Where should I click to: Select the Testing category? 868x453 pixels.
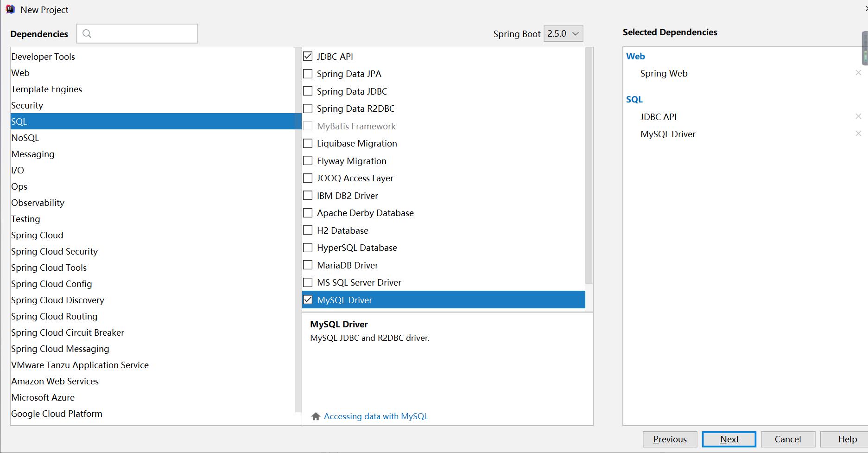[x=152, y=219]
